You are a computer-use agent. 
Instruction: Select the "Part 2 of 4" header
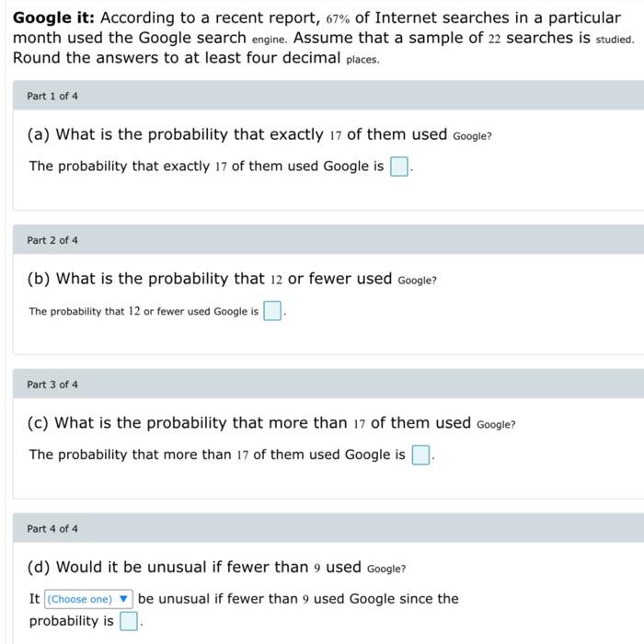(x=328, y=240)
